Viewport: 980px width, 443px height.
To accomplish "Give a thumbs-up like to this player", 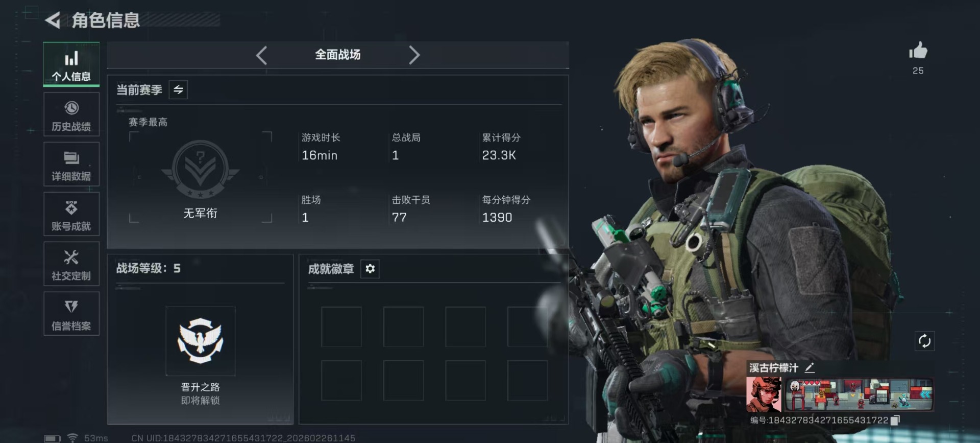I will tap(918, 51).
